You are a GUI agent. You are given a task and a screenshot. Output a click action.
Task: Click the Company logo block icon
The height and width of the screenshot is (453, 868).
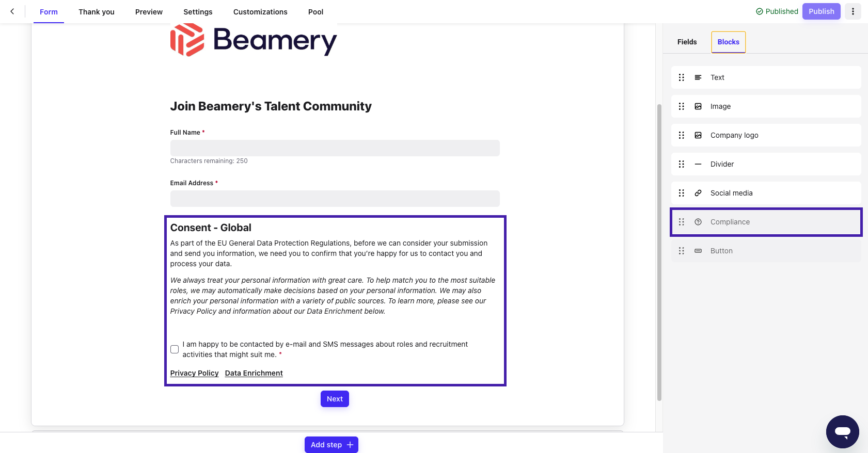pyautogui.click(x=698, y=135)
